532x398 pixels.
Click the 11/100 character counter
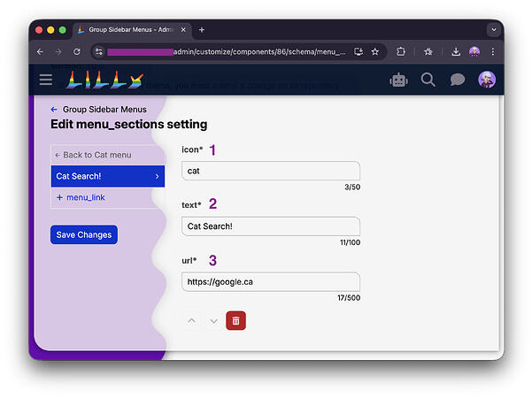click(x=351, y=242)
